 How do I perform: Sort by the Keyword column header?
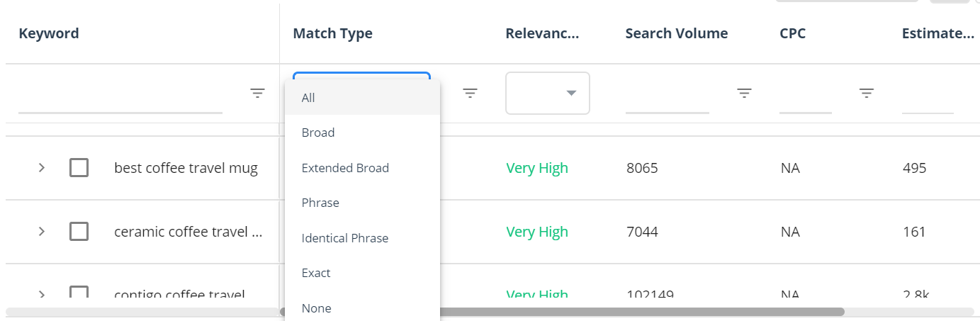[49, 33]
